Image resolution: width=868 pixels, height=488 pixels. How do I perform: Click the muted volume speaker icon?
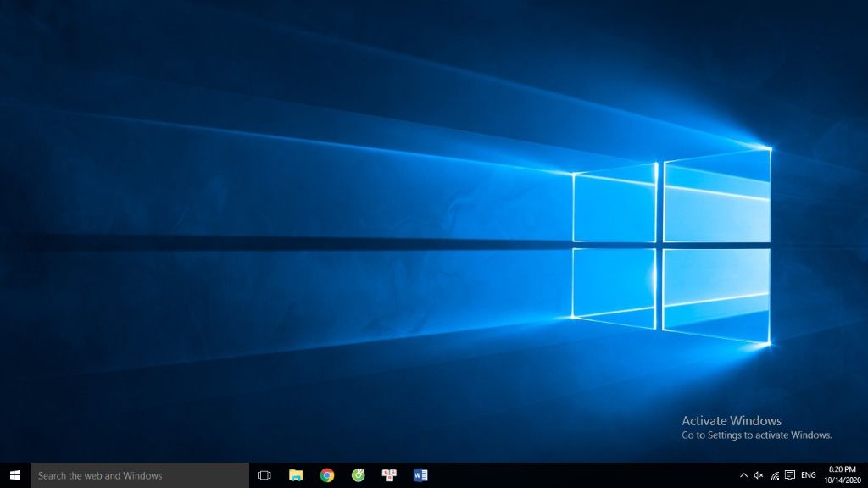[x=759, y=475]
